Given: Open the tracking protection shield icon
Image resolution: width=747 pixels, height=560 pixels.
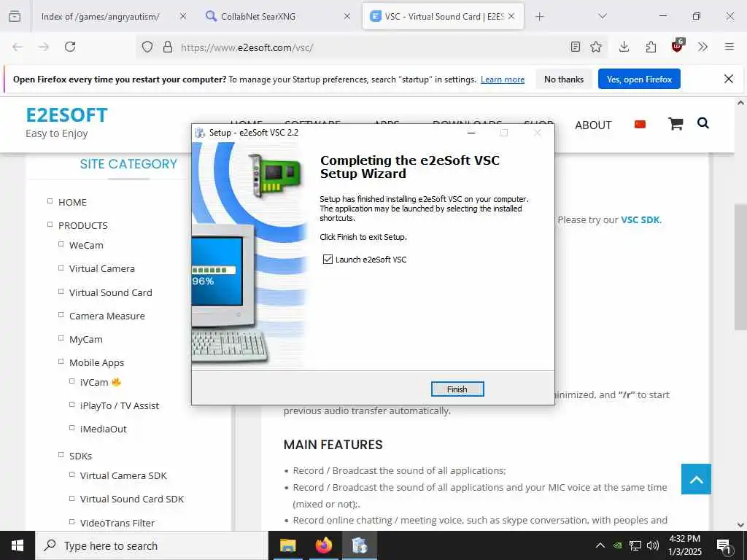Looking at the screenshot, I should pyautogui.click(x=147, y=47).
